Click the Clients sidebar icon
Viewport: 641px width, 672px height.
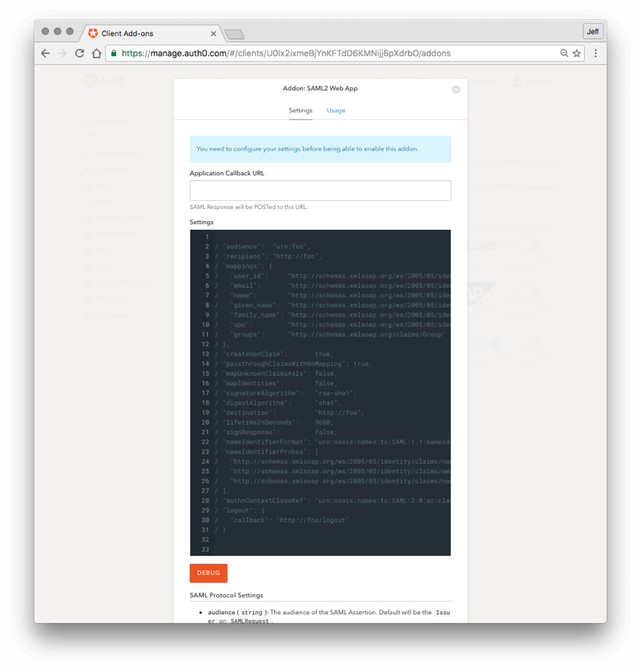tap(88, 137)
